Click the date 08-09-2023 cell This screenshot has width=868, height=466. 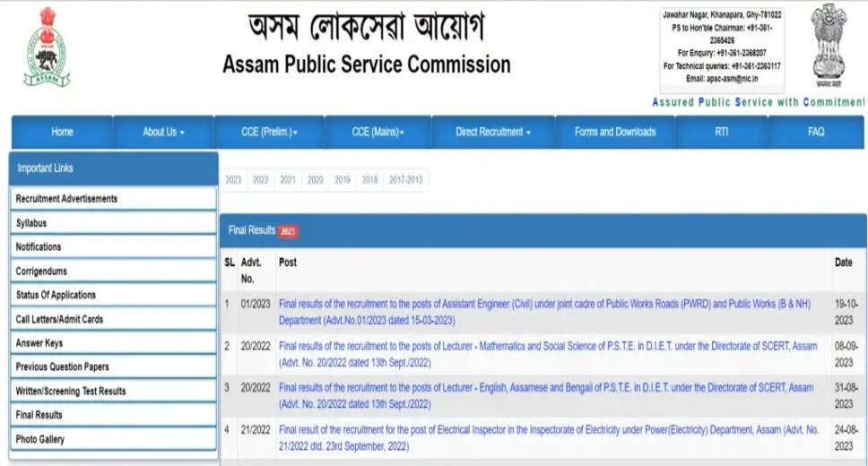click(x=846, y=354)
